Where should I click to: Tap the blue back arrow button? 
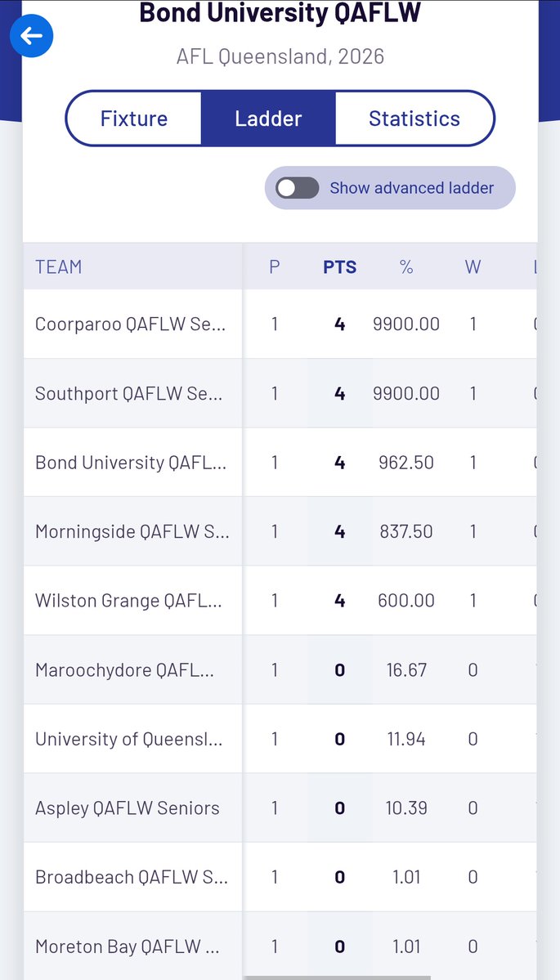pos(31,36)
